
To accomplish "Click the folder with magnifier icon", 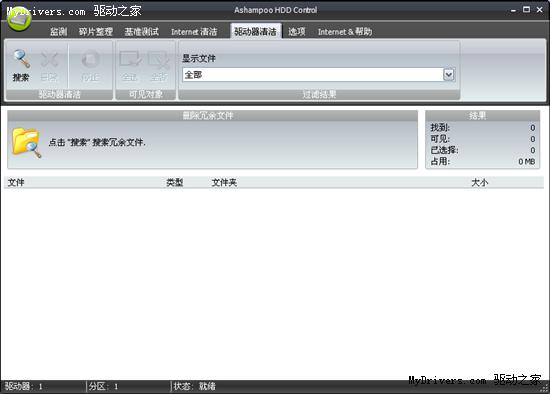I will click(x=27, y=143).
